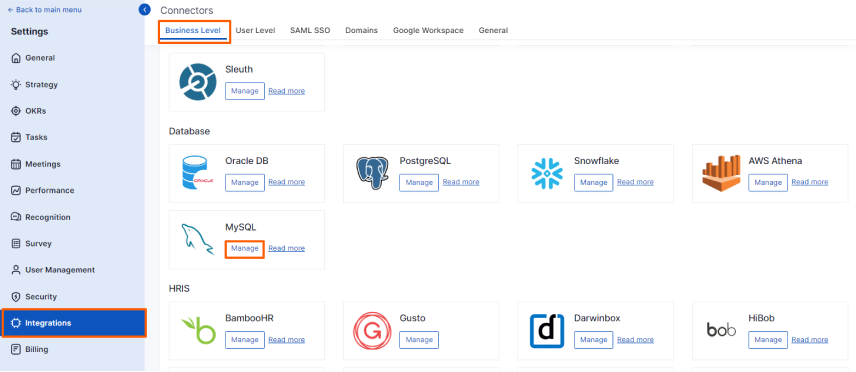Switch to the Business Level tab
Viewport: 856px width, 372px height.
(x=193, y=31)
